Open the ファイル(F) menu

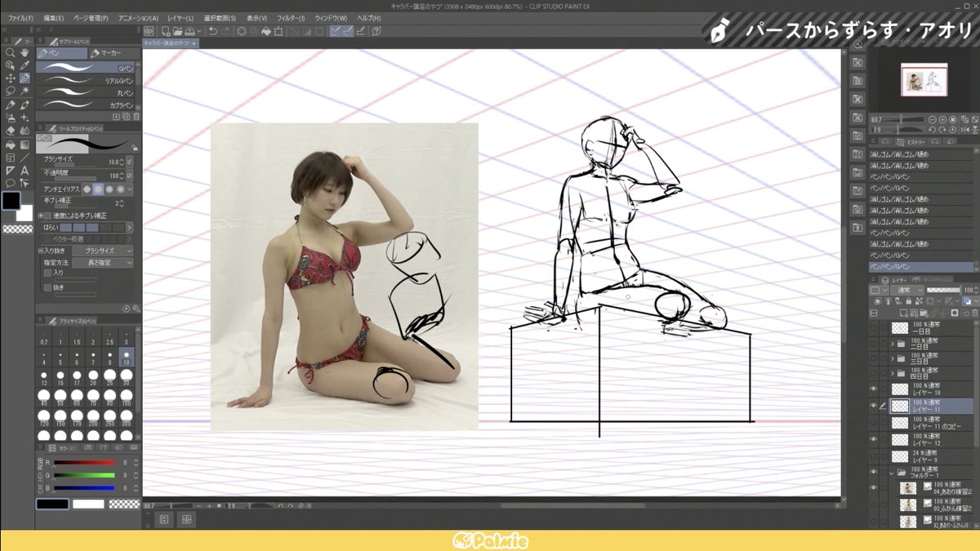click(x=20, y=18)
